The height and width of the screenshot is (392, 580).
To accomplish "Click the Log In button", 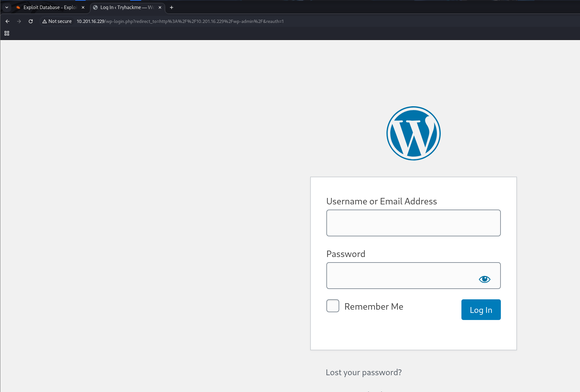I will click(481, 310).
